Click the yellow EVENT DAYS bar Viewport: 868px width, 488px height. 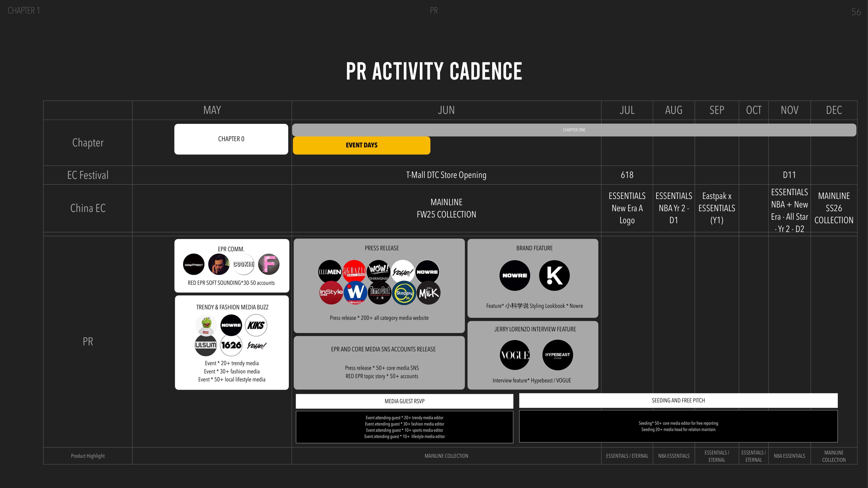pos(361,145)
